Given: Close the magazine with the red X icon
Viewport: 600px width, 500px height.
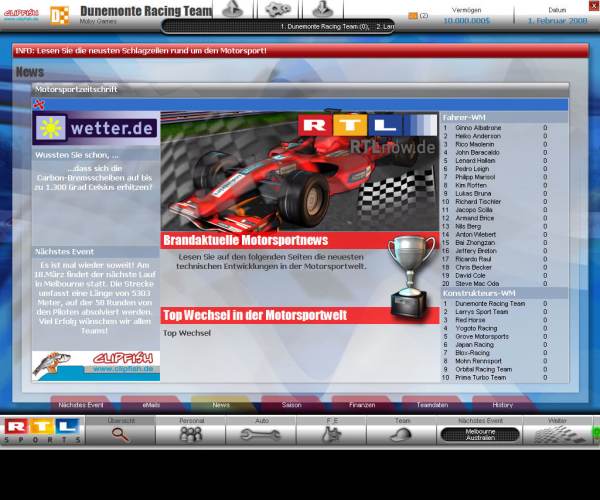Looking at the screenshot, I should 39,104.
